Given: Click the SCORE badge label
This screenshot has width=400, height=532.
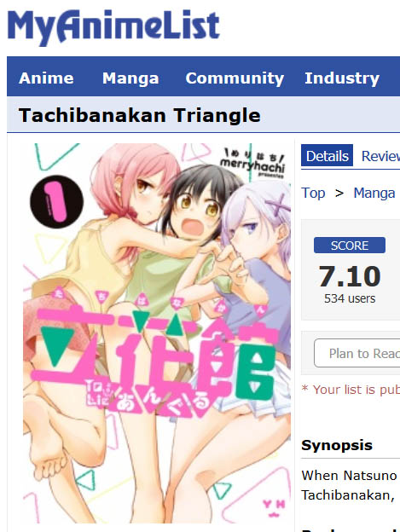Looking at the screenshot, I should [350, 246].
